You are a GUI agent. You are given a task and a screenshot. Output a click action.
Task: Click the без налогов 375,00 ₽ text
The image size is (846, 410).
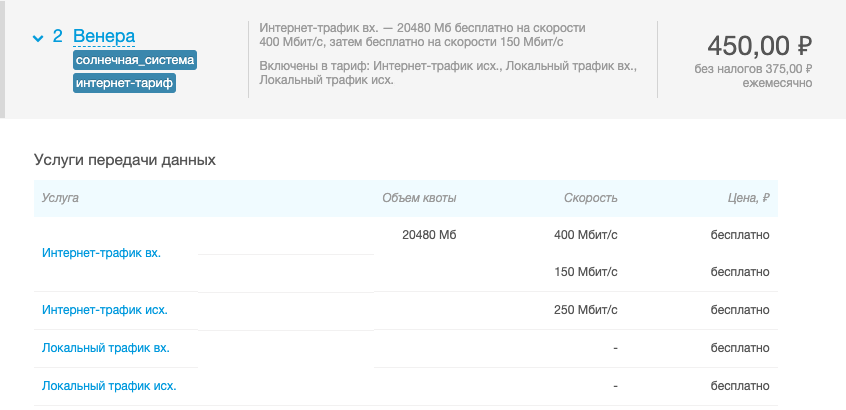[754, 69]
